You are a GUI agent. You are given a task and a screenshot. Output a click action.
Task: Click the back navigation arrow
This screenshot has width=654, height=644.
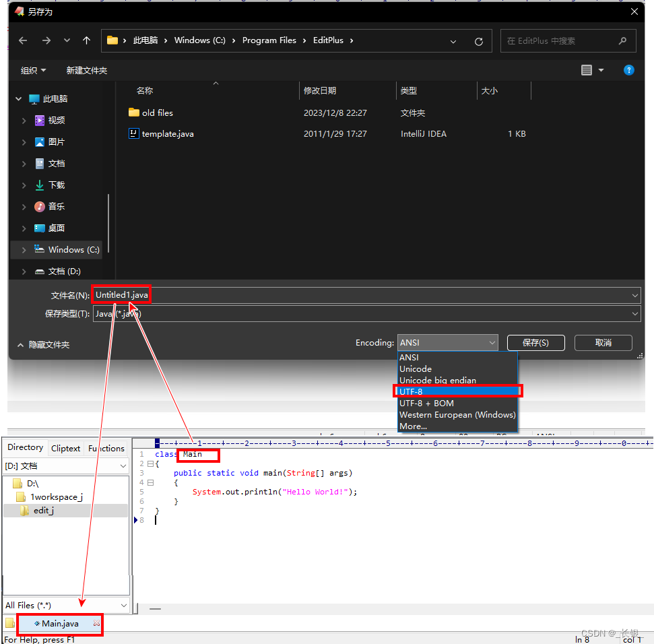(22, 40)
